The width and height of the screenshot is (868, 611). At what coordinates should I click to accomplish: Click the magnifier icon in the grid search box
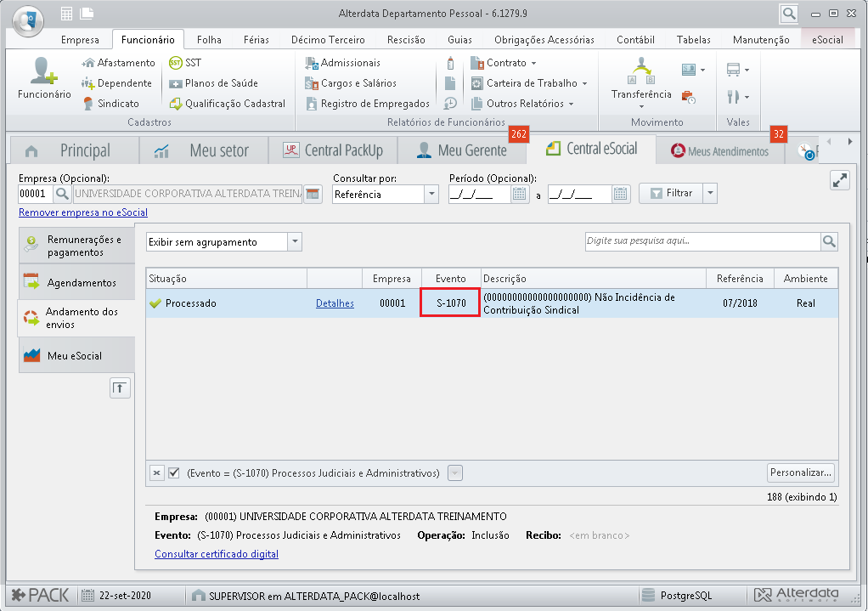pyautogui.click(x=829, y=241)
